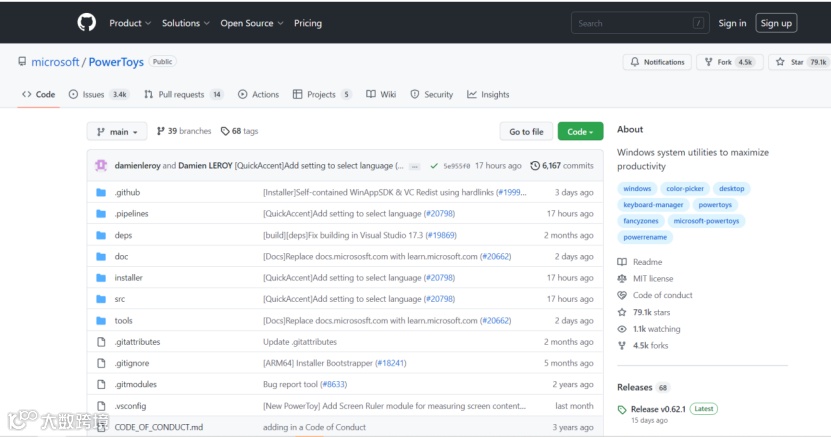
Task: Switch to the Issues tab
Action: 99,94
